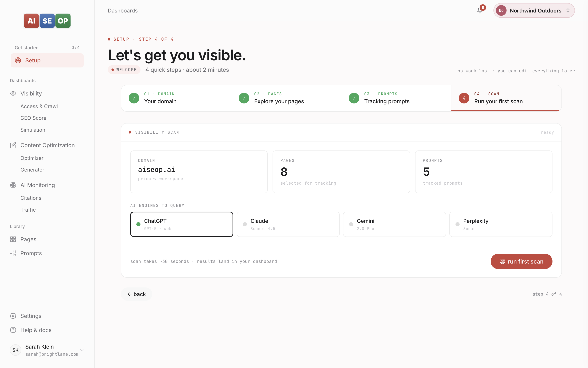Open Content Optimization section

(47, 145)
